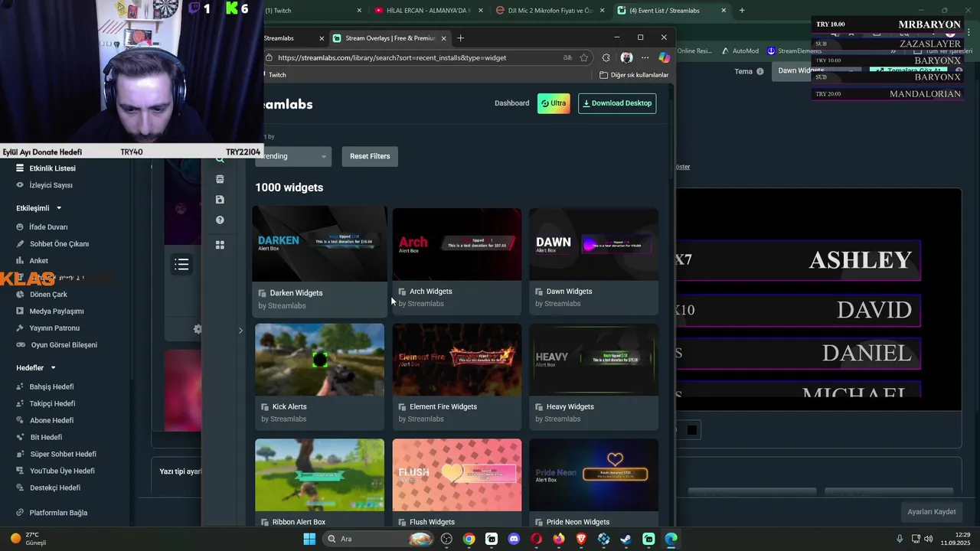
Task: Open Darken Widgets thumbnail
Action: 320,243
